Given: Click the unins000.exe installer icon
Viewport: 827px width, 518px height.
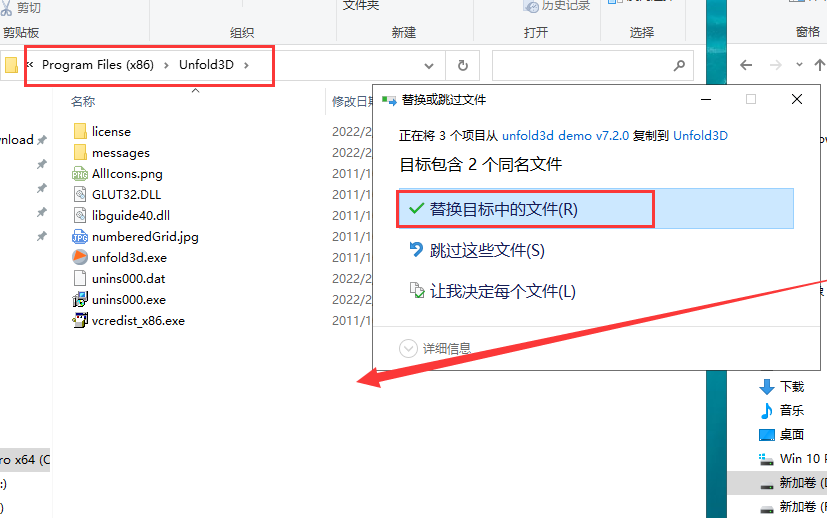Looking at the screenshot, I should pyautogui.click(x=80, y=300).
